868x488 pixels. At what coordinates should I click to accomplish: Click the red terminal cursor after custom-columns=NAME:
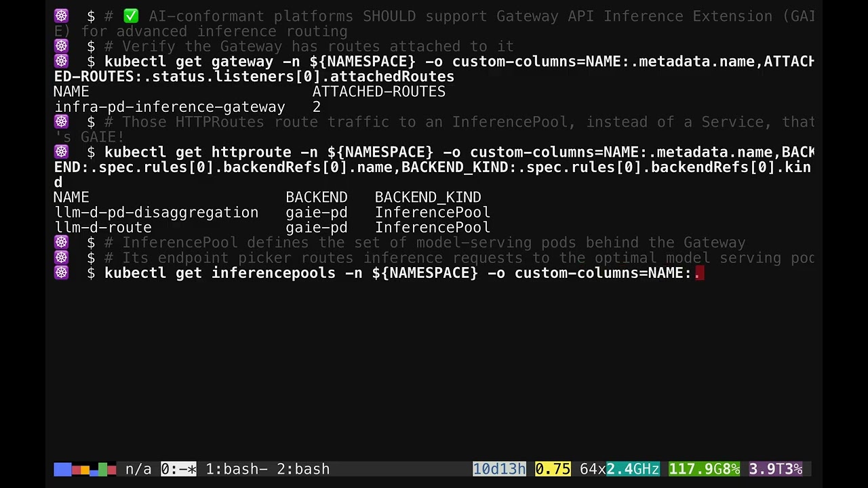[x=700, y=272]
